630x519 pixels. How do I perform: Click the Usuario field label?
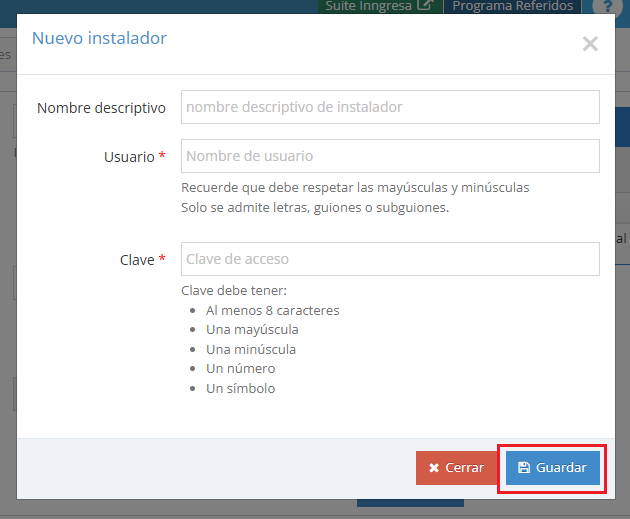(129, 157)
